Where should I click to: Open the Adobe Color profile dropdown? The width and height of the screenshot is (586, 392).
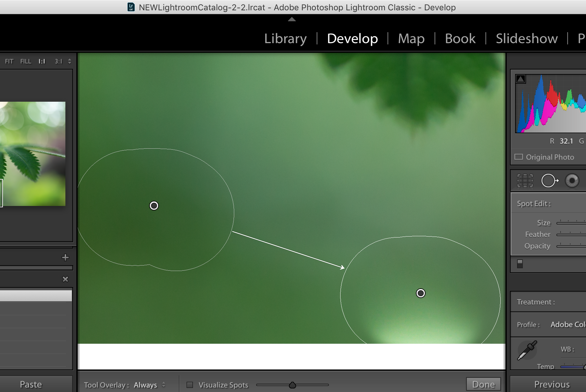click(x=568, y=324)
